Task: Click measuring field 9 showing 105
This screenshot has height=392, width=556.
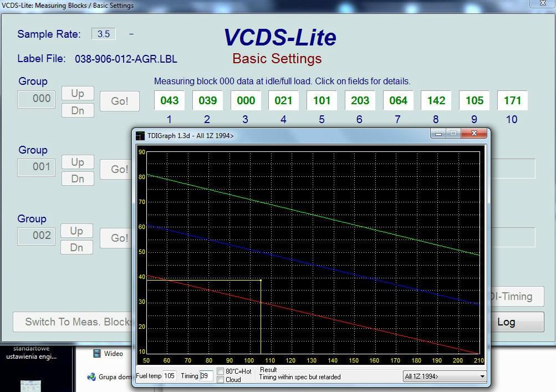Action: click(x=475, y=100)
